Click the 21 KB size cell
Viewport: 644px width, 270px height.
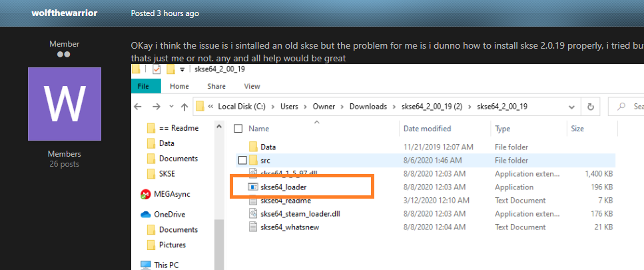[604, 227]
